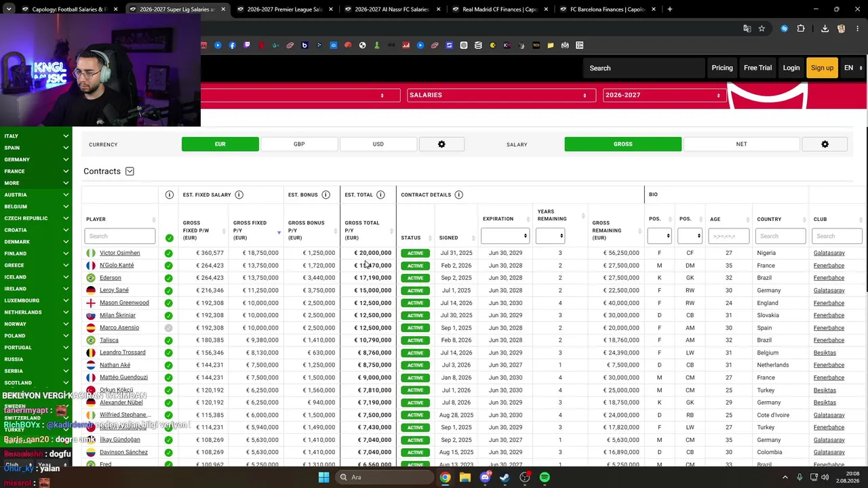
Task: Select USD currency
Action: click(378, 144)
